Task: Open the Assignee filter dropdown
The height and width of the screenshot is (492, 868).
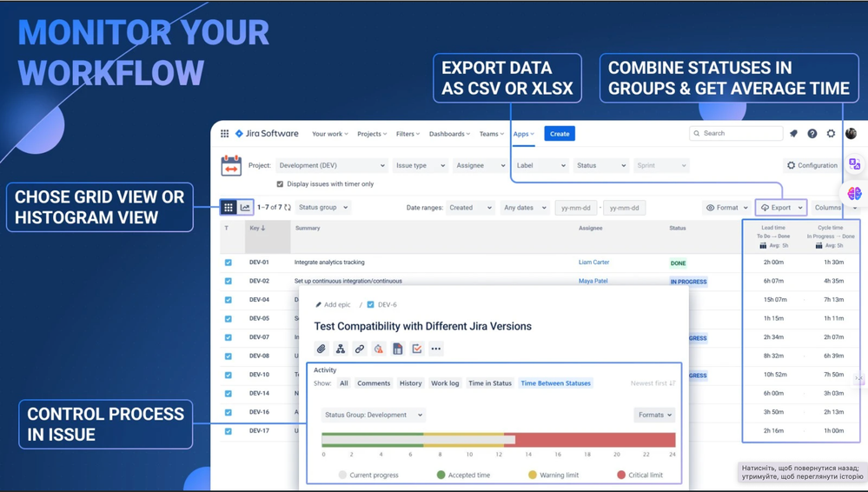Action: click(480, 166)
